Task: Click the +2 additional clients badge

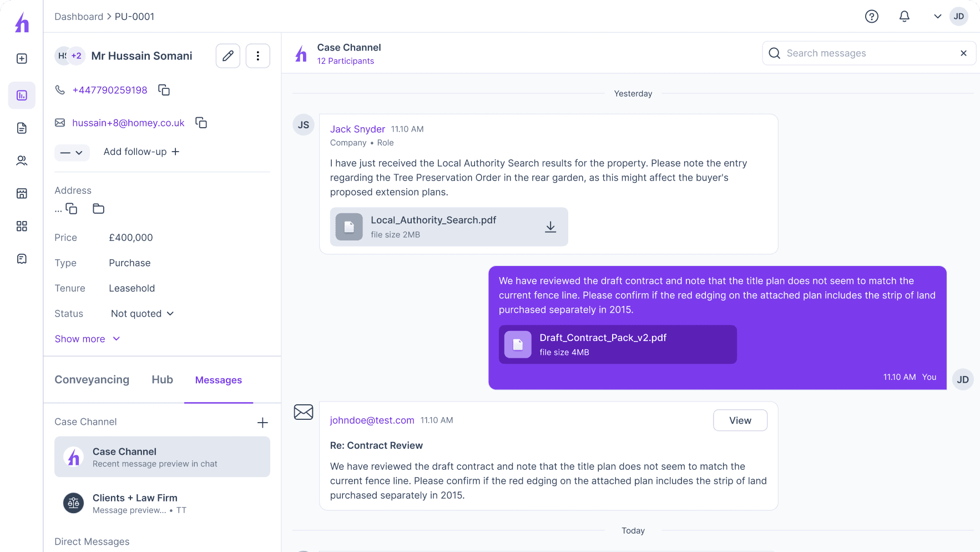Action: click(x=77, y=56)
